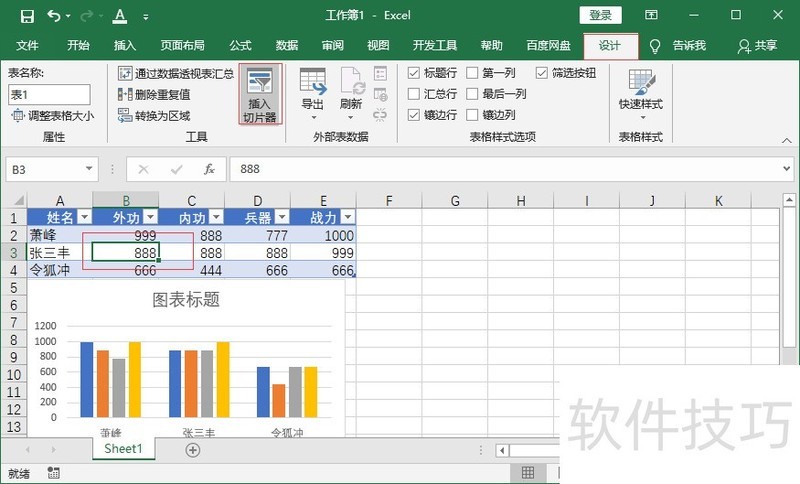This screenshot has height=484, width=800.
Task: Expand the formula bar with arrow
Action: tap(787, 168)
